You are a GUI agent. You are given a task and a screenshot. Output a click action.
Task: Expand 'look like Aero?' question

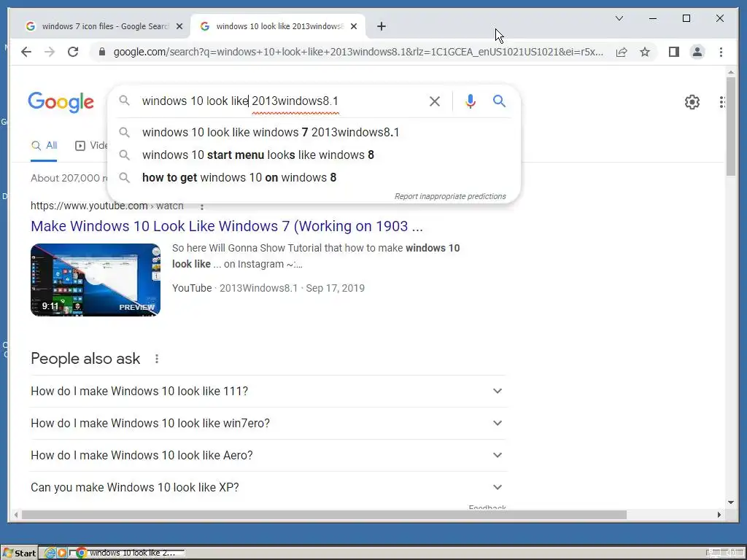click(268, 455)
